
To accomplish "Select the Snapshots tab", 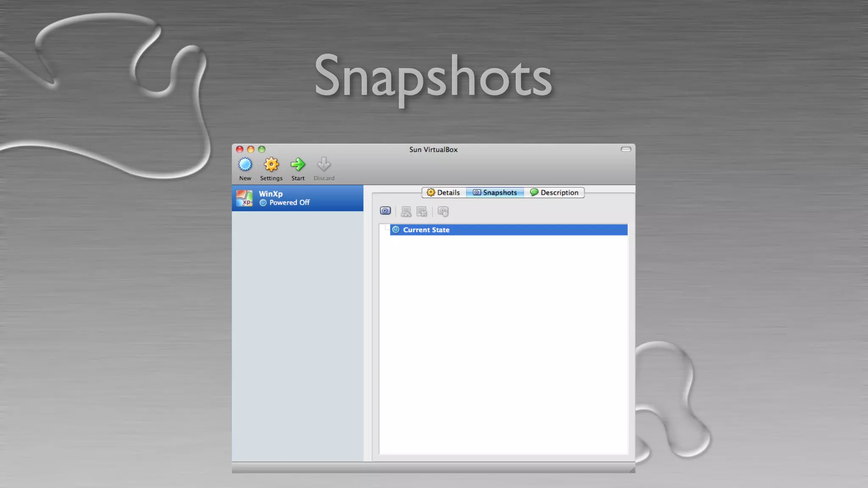I will (495, 192).
